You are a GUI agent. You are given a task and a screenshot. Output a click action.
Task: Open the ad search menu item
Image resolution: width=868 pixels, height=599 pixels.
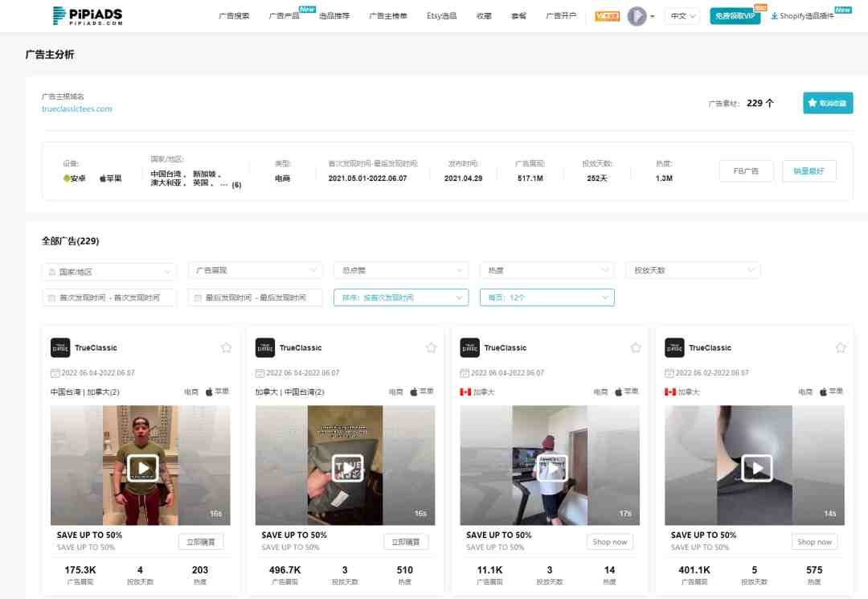(x=234, y=16)
